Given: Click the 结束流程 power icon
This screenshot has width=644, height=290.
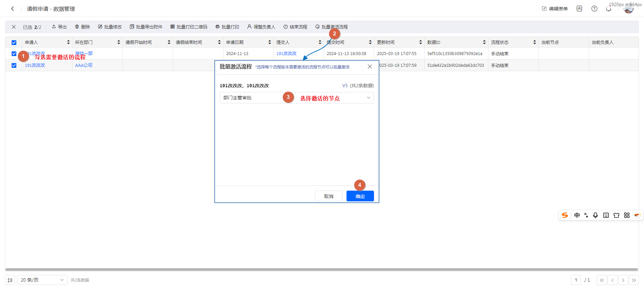Looking at the screenshot, I should pos(285,27).
